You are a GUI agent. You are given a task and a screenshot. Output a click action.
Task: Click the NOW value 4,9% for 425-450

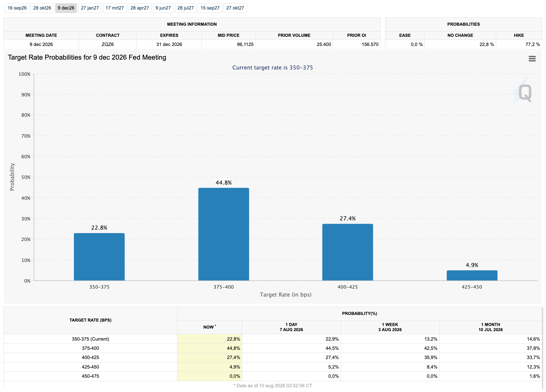[x=235, y=367]
